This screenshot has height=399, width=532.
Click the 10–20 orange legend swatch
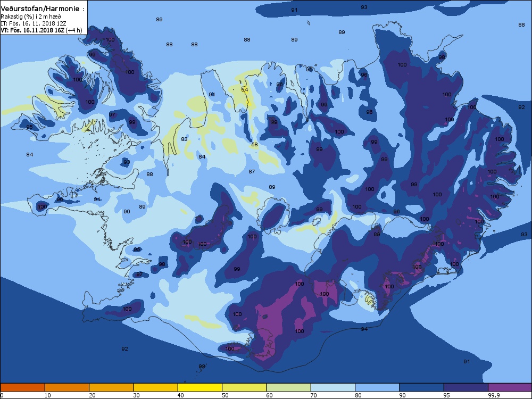click(67, 387)
